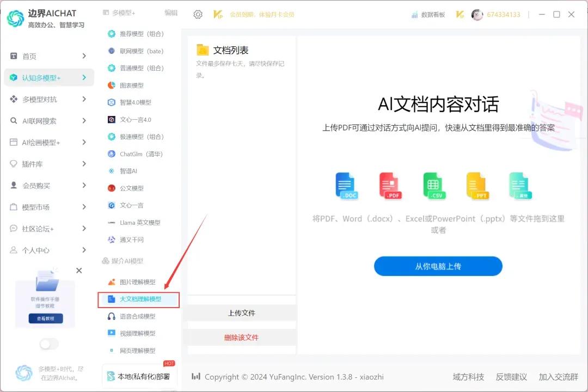
Task: Click the 删除该文件 button
Action: coord(241,338)
